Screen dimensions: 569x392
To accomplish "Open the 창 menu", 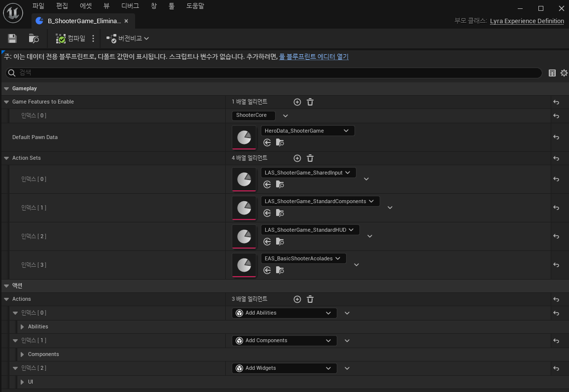I will pyautogui.click(x=154, y=6).
